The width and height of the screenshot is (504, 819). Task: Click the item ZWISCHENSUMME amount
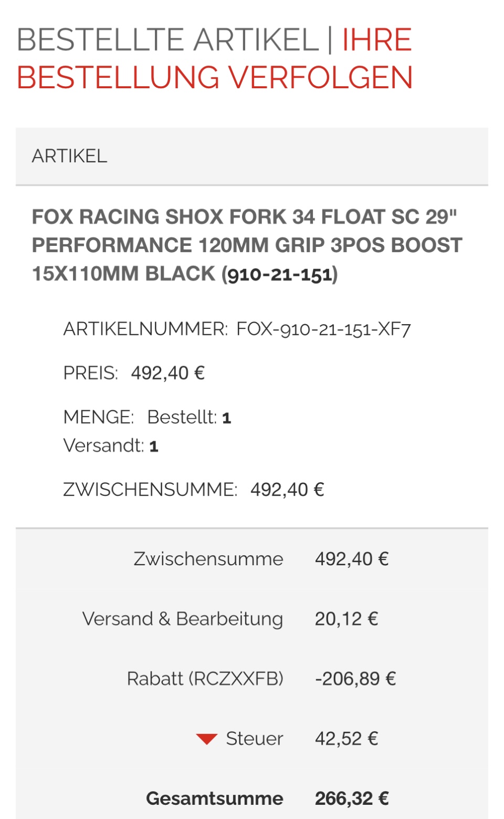(x=287, y=490)
